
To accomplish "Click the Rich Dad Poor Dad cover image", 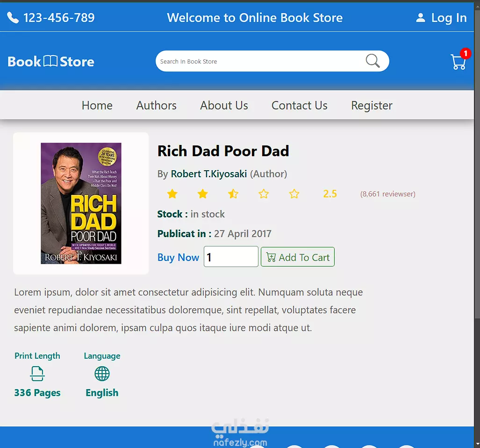I will click(81, 203).
